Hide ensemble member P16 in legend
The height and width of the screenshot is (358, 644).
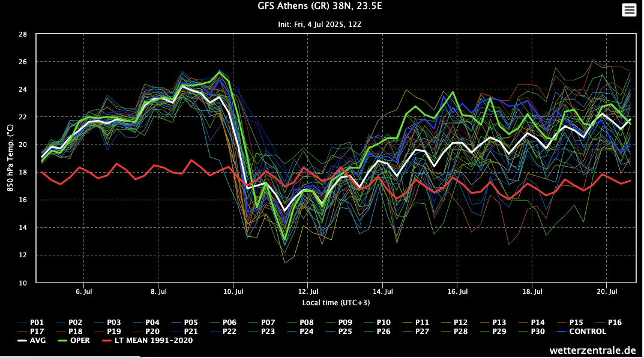coord(613,323)
